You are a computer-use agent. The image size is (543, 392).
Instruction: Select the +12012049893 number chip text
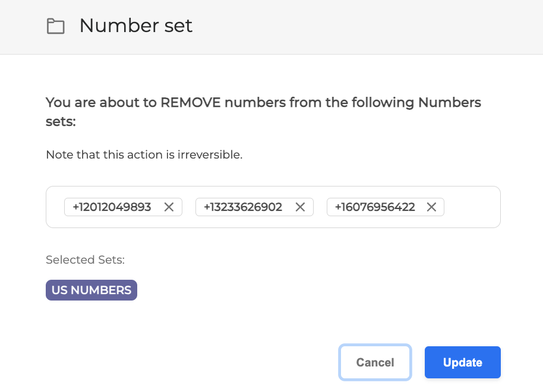pos(112,207)
